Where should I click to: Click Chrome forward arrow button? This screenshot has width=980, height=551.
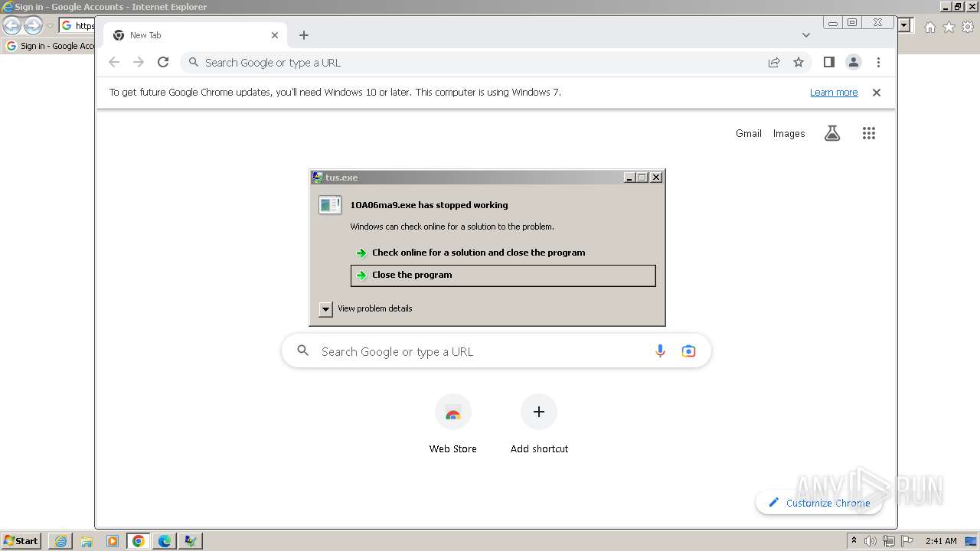[139, 63]
